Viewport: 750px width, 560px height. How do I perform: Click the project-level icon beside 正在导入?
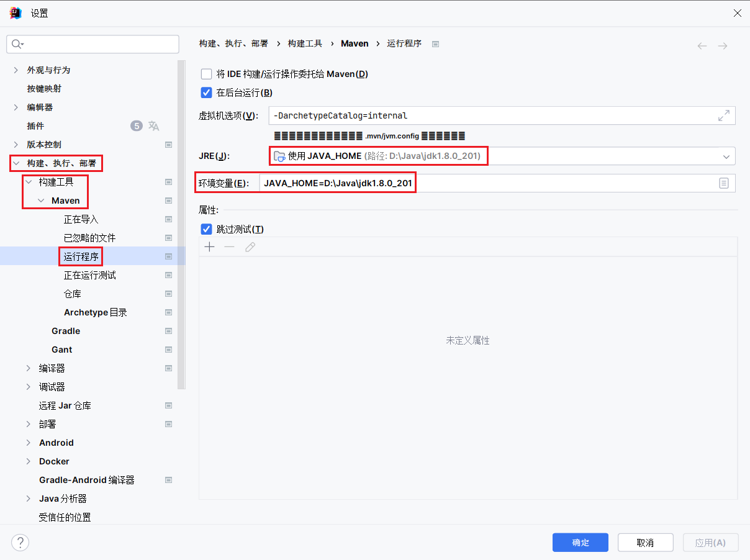168,219
